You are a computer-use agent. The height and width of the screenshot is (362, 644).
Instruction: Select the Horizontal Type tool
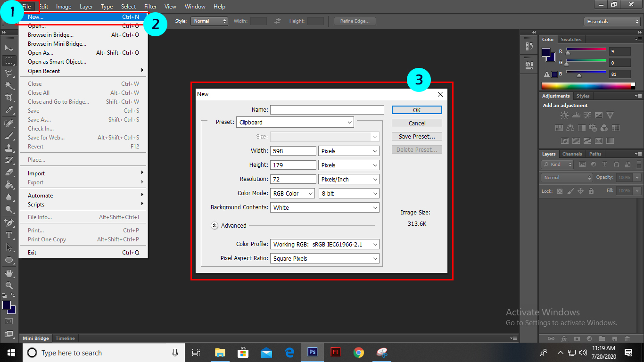click(x=9, y=235)
